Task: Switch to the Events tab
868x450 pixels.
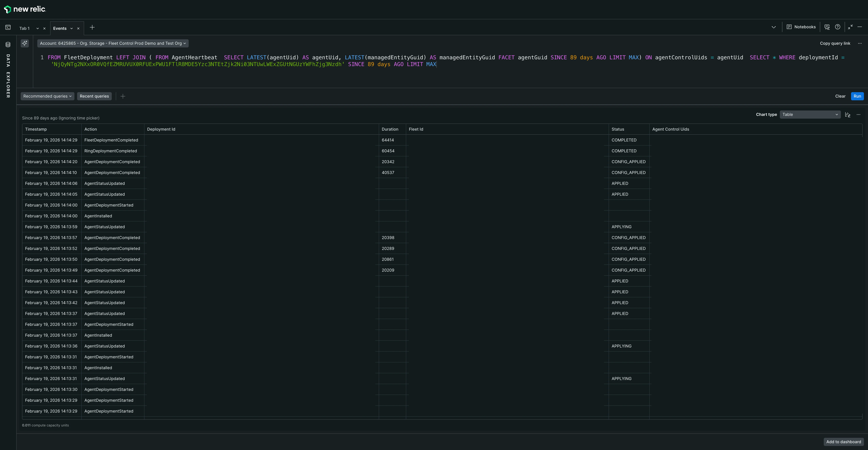Action: pyautogui.click(x=60, y=28)
